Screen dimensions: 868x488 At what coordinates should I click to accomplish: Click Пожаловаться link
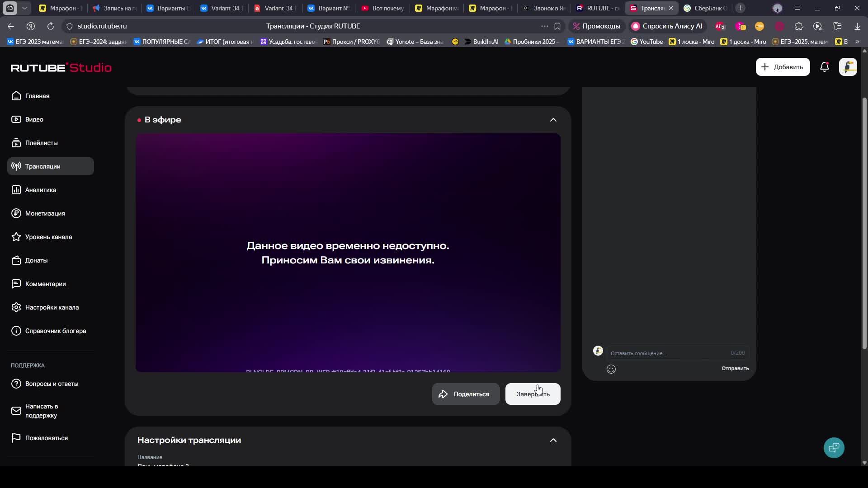click(51, 438)
